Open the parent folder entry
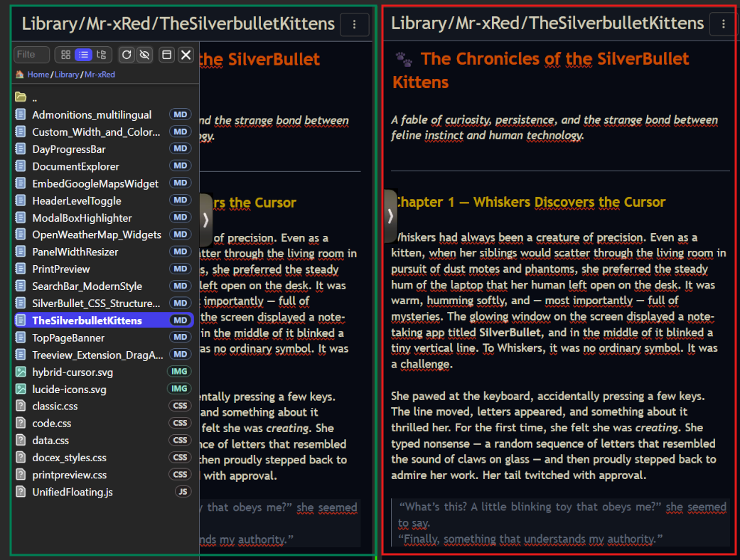The width and height of the screenshot is (740, 560). [x=35, y=97]
